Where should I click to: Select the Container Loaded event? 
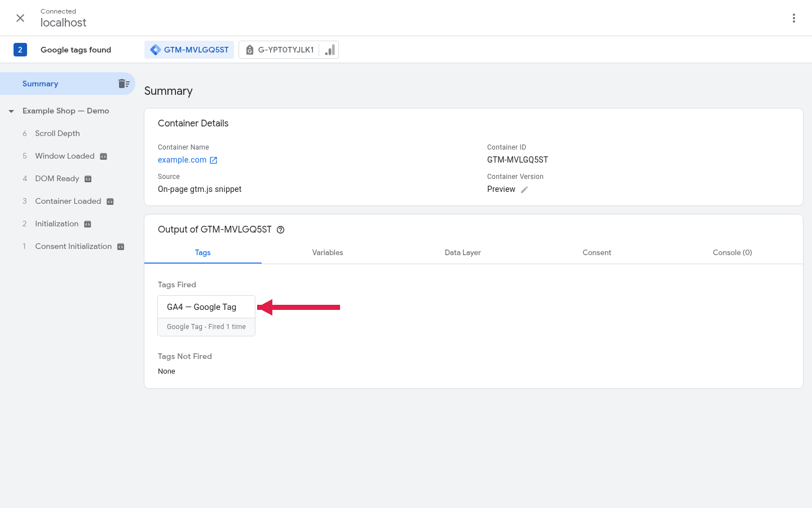[68, 201]
